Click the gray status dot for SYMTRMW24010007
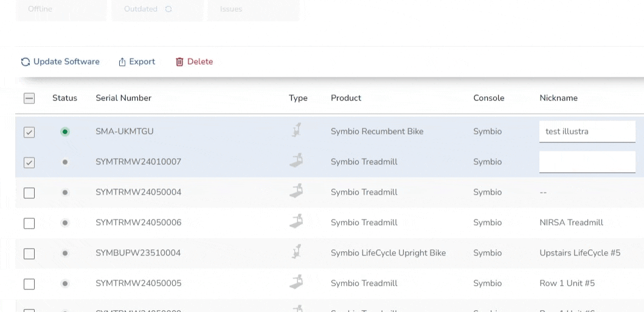 65,162
